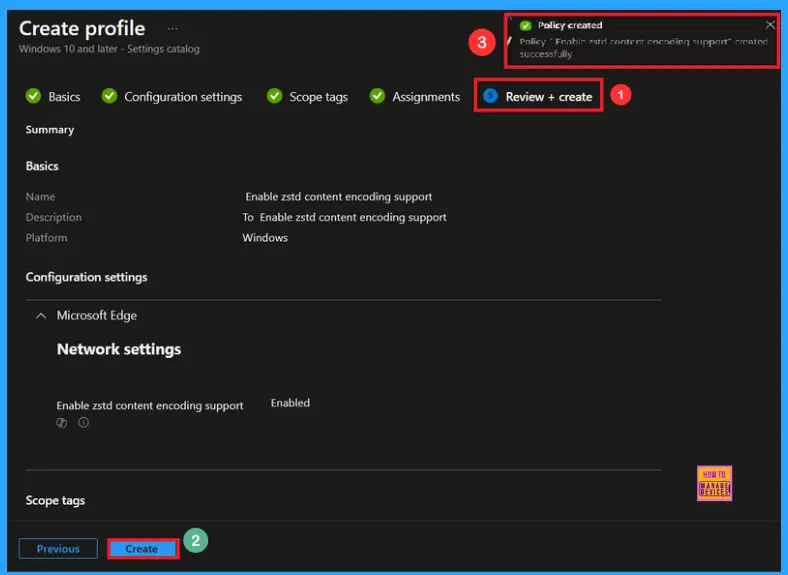
Task: Click the Policy created notification message
Action: click(643, 47)
